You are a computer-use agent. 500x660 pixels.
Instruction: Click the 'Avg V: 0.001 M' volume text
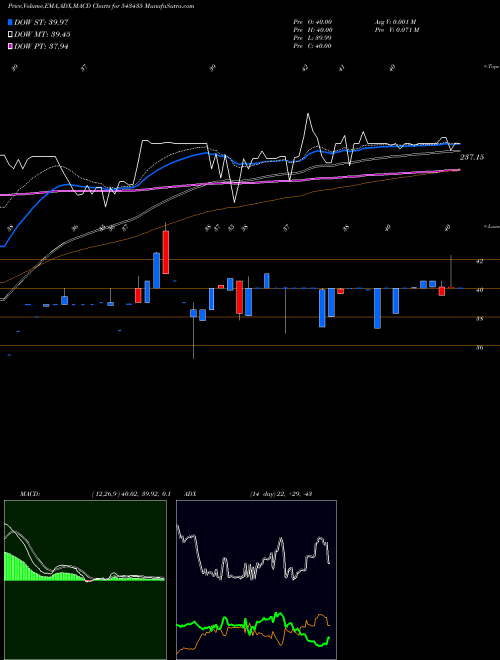(395, 22)
